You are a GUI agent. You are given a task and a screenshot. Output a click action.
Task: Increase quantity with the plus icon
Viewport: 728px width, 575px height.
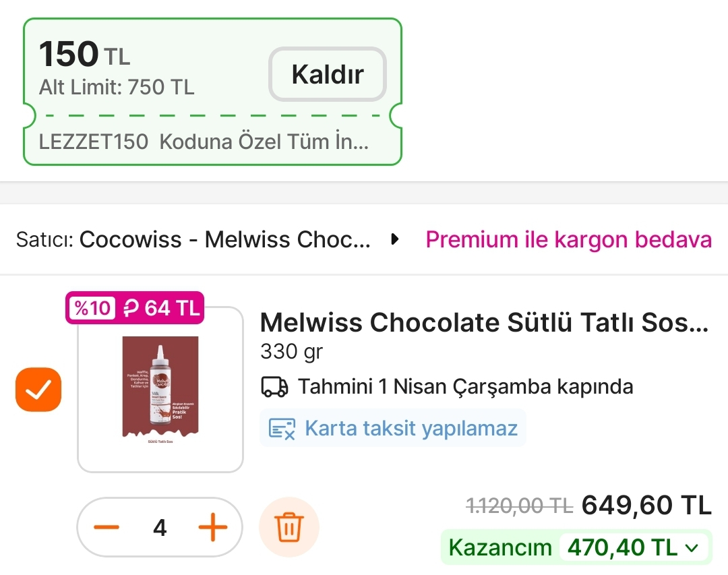click(212, 526)
